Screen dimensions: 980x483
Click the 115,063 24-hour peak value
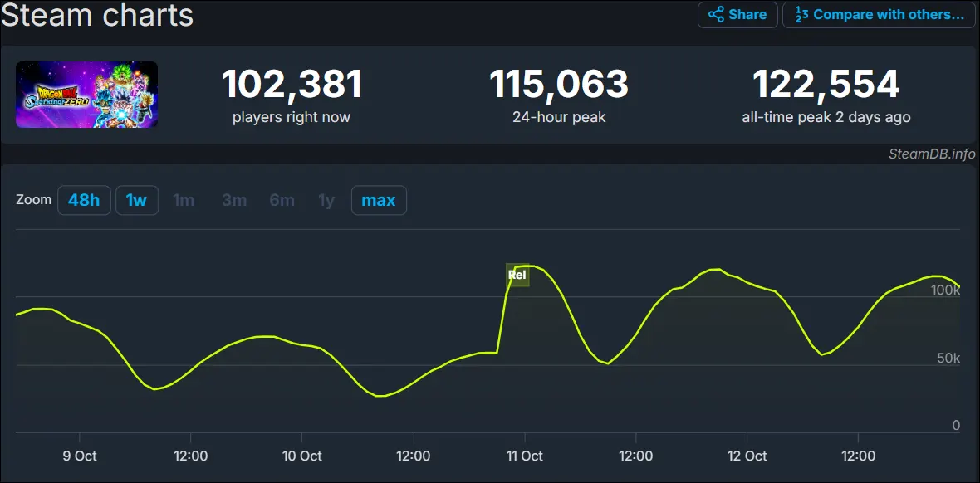tap(559, 85)
